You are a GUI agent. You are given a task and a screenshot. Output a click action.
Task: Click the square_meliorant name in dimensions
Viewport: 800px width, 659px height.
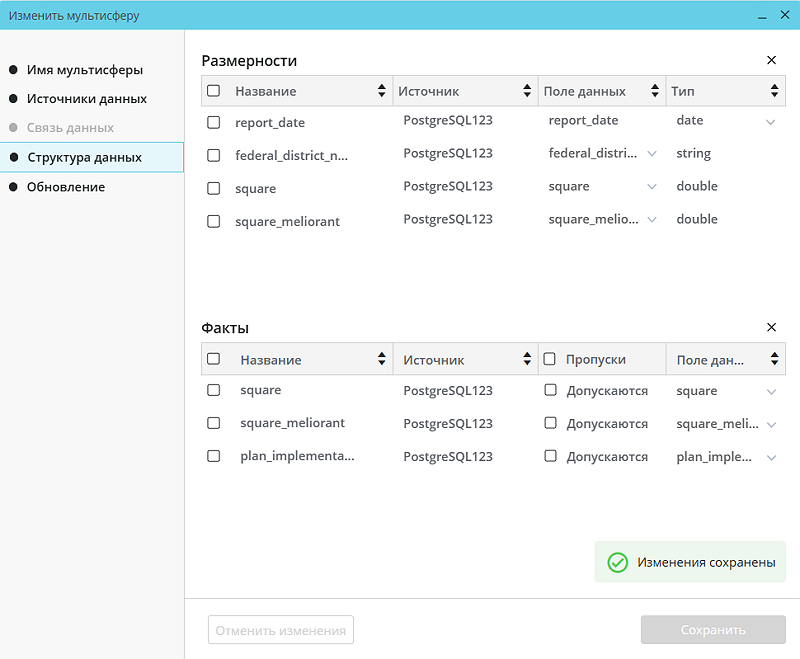click(x=287, y=221)
